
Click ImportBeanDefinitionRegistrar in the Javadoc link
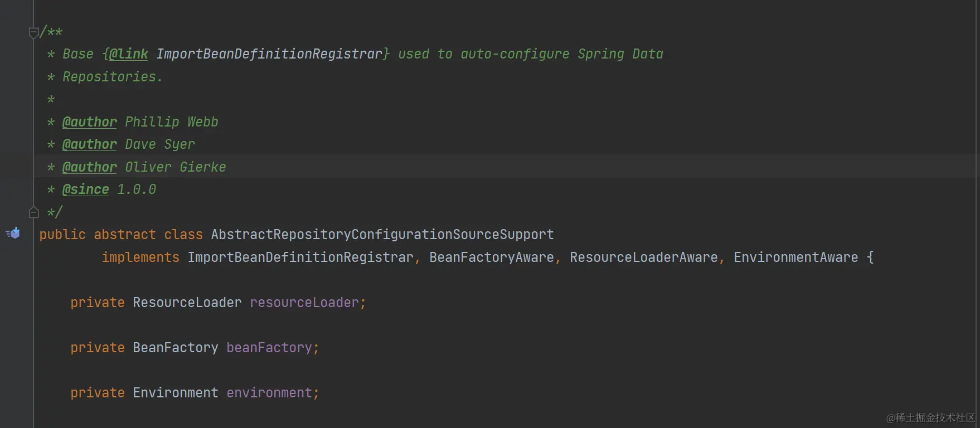pos(269,54)
